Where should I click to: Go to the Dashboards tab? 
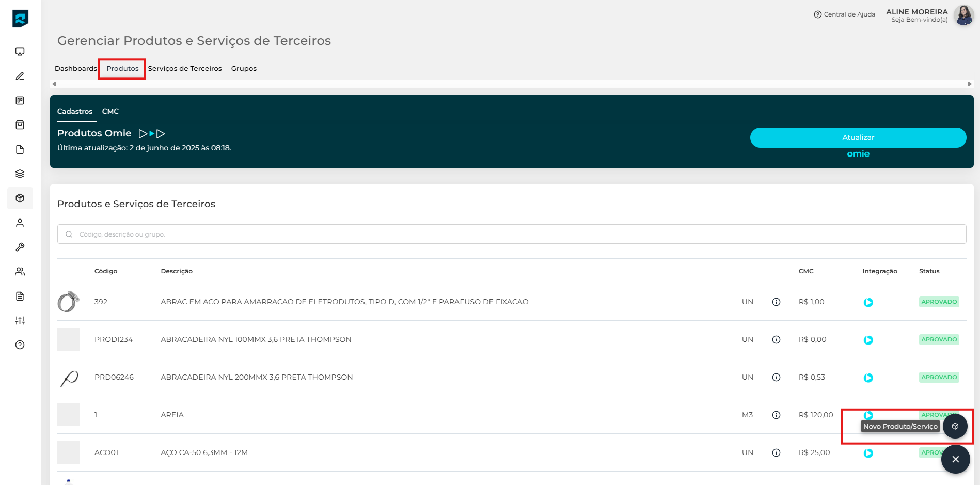(75, 69)
